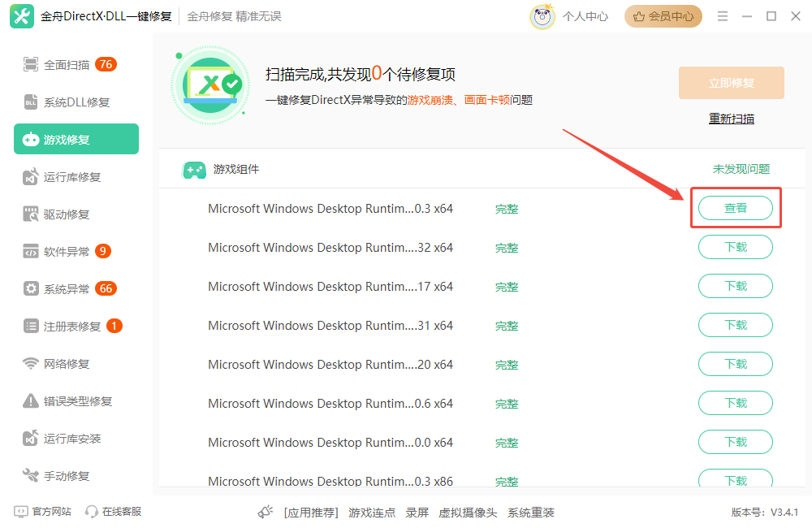812x528 pixels.
Task: Open 个人中心
Action: click(585, 16)
